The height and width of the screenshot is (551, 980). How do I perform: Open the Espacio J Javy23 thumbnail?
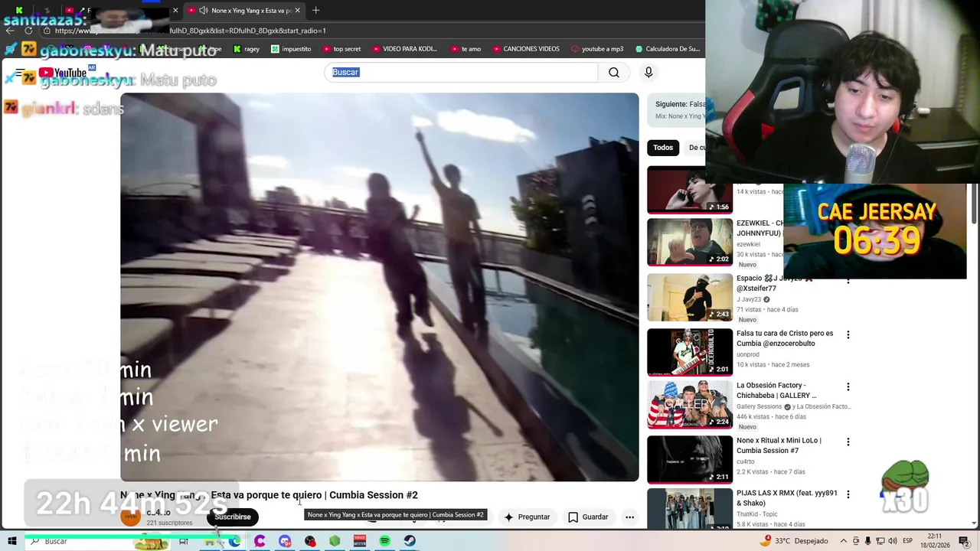point(690,297)
